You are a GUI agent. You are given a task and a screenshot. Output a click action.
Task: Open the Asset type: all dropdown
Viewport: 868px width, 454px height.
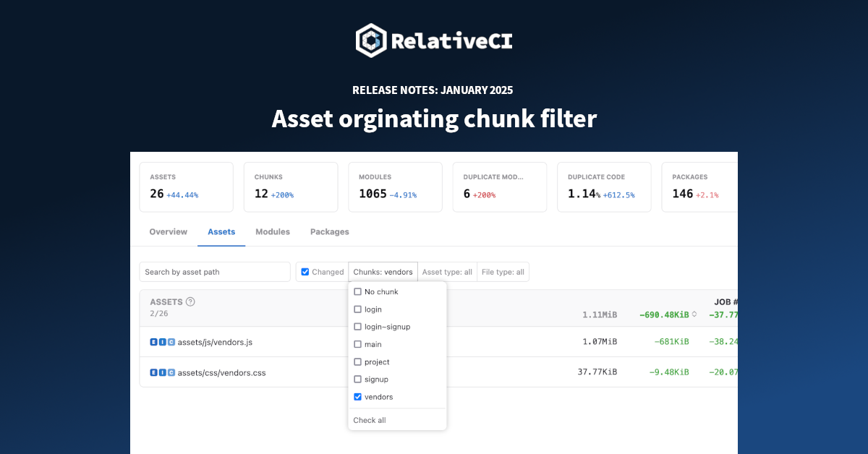click(447, 271)
